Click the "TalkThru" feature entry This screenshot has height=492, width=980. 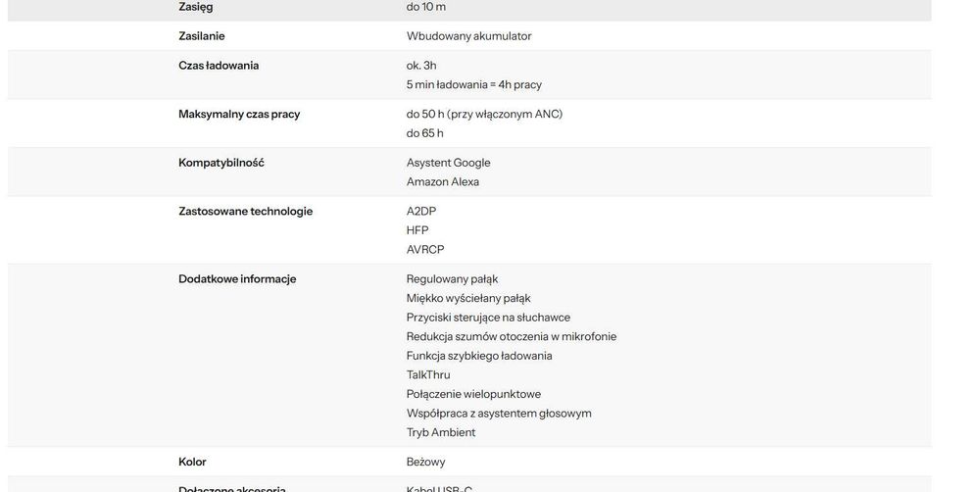point(428,374)
